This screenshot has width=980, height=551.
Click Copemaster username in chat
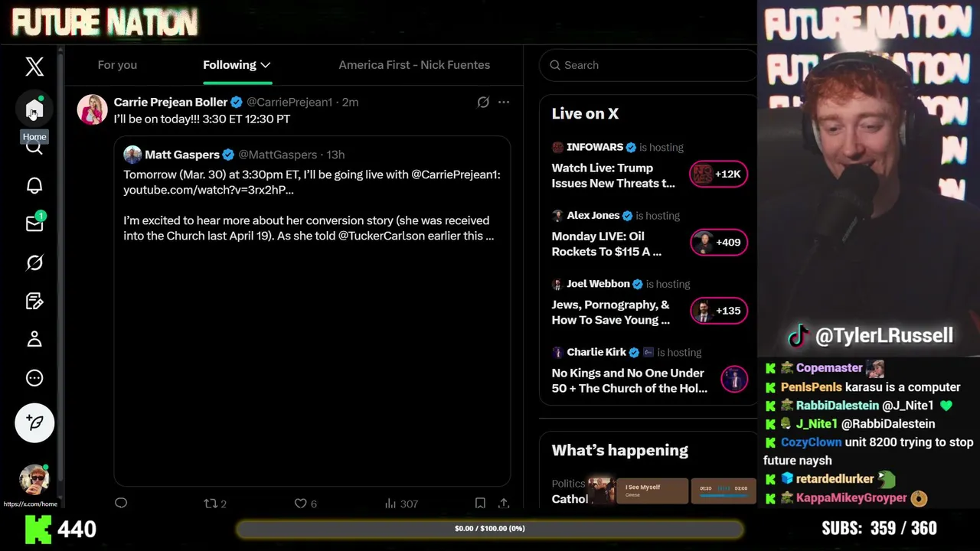click(x=829, y=368)
